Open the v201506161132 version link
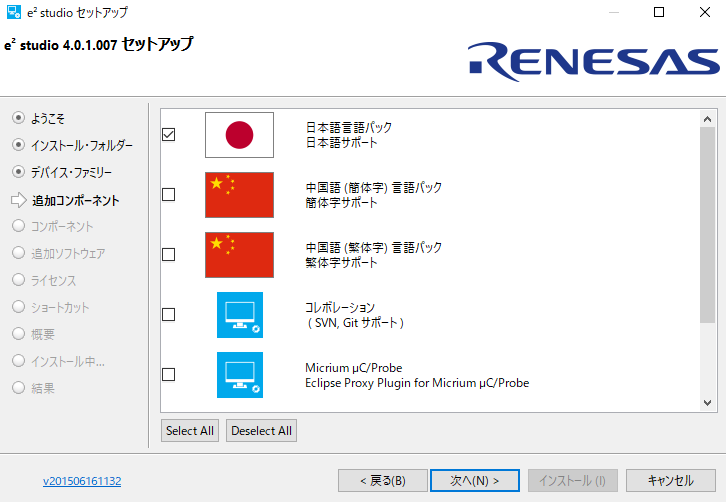This screenshot has width=726, height=502. (x=82, y=481)
